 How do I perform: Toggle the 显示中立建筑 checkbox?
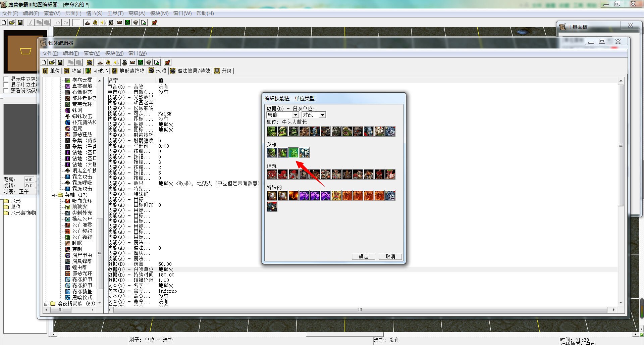click(6, 79)
